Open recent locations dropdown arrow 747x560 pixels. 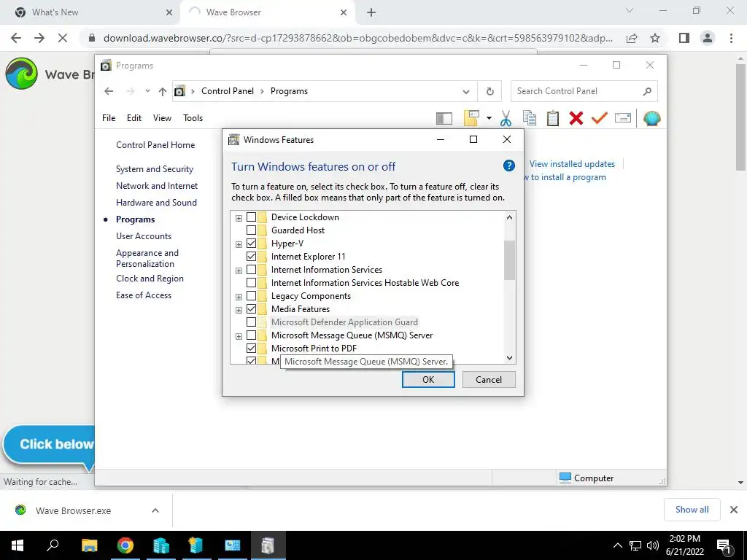coord(147,91)
